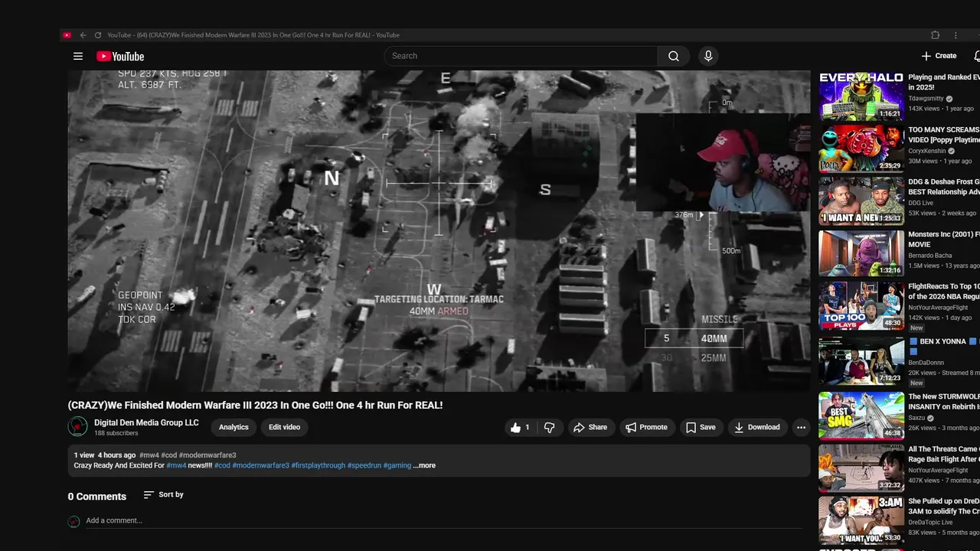Open more actions ellipsis under video

(x=801, y=428)
